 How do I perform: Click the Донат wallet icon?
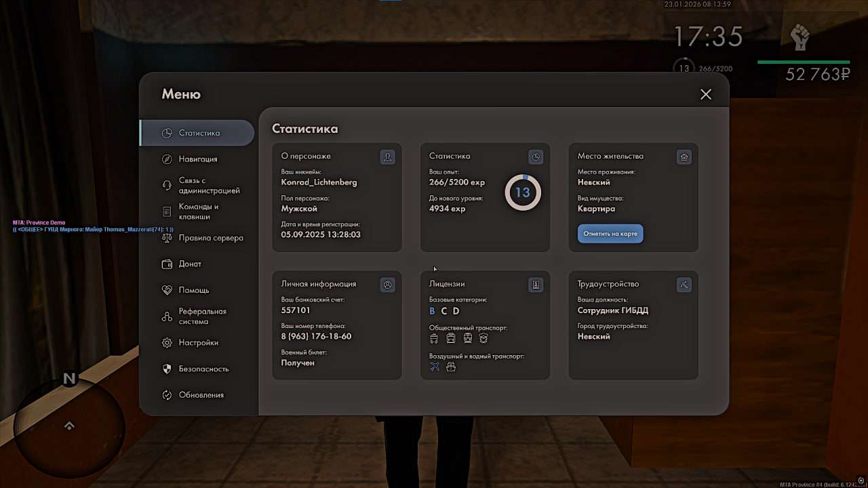click(167, 264)
